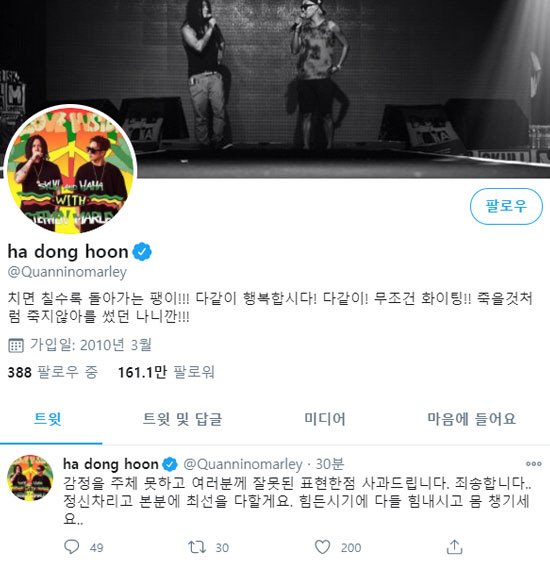Screen dimensions: 550x562
Task: Switch to the 트윗 tab
Action: 48,419
